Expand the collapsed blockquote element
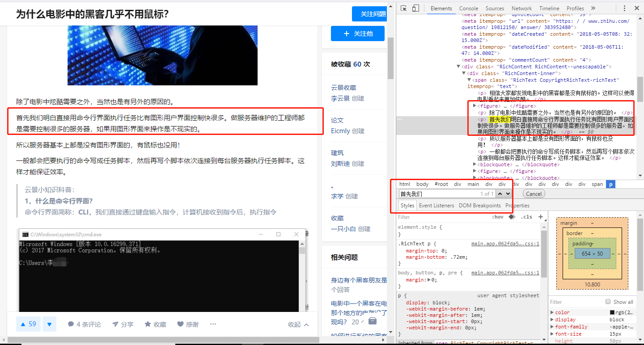This screenshot has height=345, width=644. (x=475, y=164)
